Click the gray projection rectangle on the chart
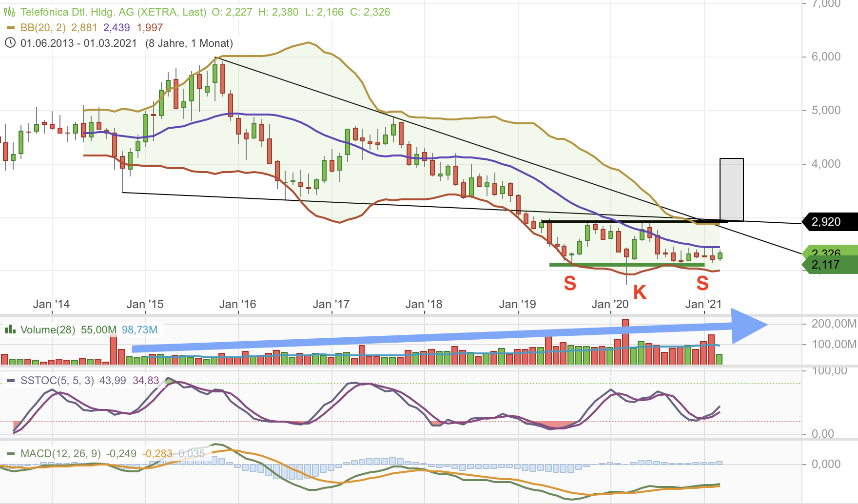 click(x=731, y=190)
